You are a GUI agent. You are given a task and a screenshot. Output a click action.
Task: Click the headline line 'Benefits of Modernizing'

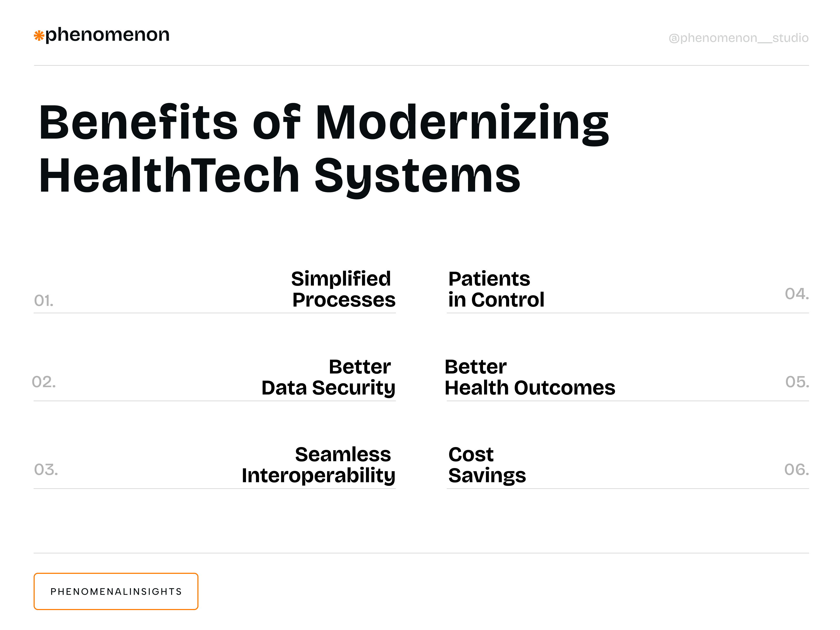coord(324,123)
